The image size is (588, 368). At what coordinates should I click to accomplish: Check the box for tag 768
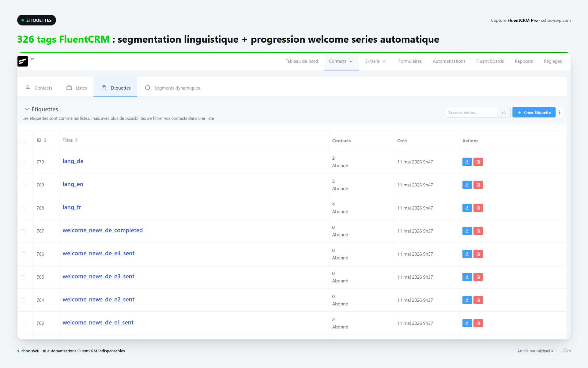pyautogui.click(x=23, y=208)
